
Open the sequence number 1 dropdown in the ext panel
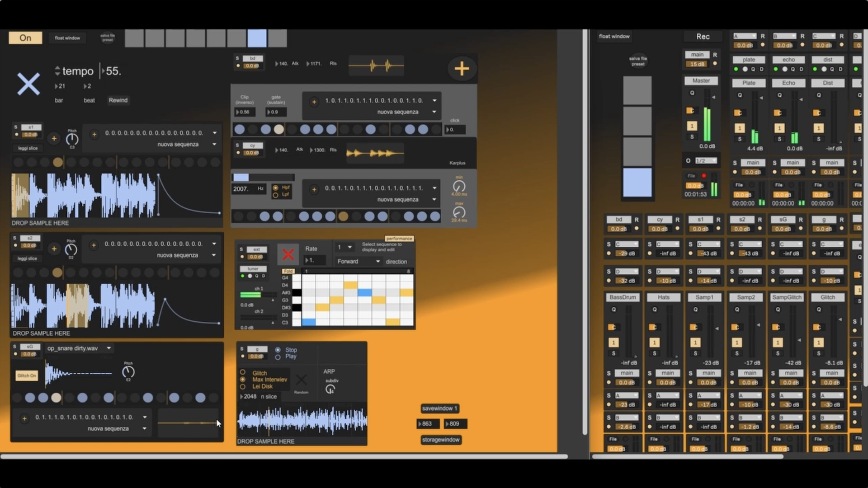[x=344, y=247]
